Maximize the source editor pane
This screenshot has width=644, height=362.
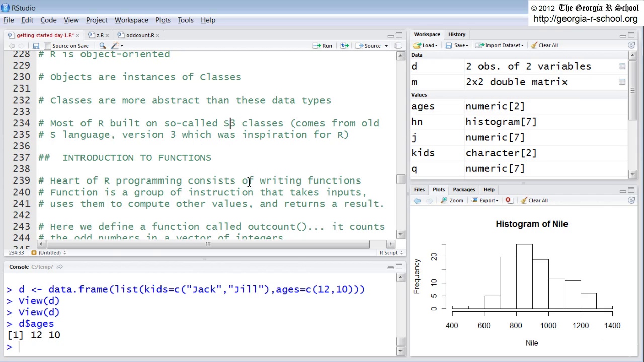(399, 35)
